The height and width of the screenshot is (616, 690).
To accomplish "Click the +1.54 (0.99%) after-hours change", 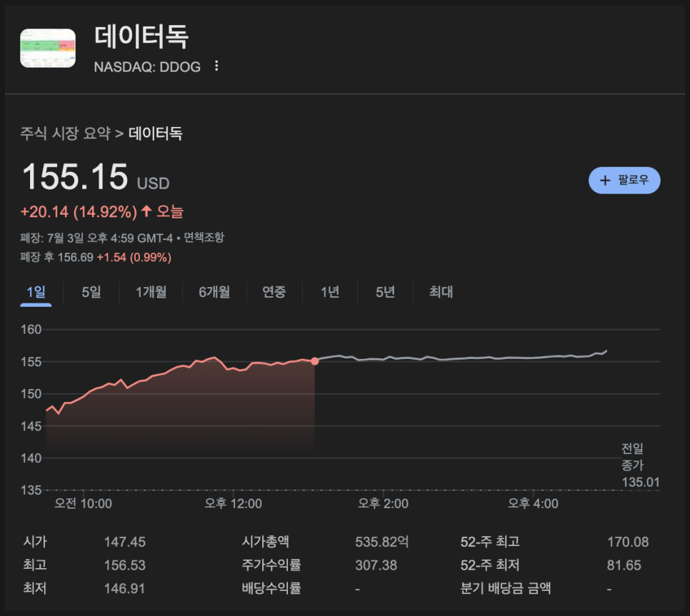I will coord(134,257).
